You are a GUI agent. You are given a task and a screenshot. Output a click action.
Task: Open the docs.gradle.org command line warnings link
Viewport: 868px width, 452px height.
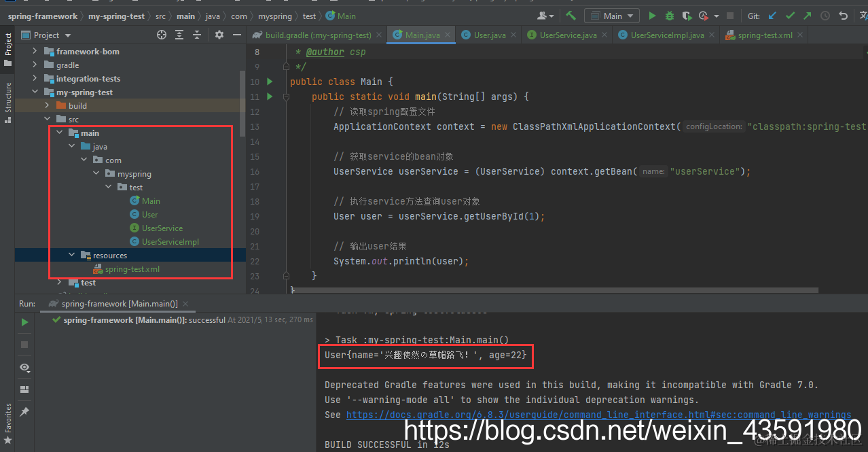pos(598,415)
